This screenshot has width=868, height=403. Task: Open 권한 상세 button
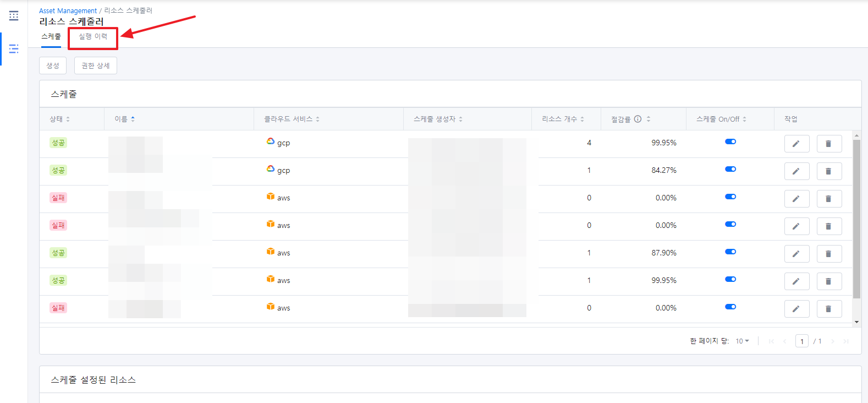96,66
